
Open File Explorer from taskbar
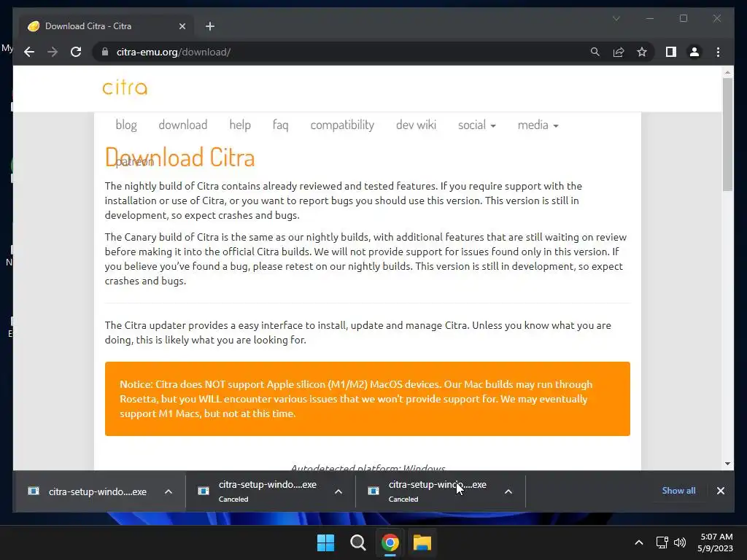pos(422,542)
